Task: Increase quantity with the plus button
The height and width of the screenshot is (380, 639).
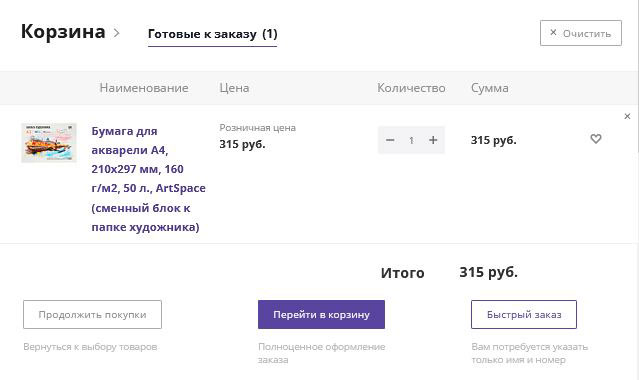Action: [433, 140]
